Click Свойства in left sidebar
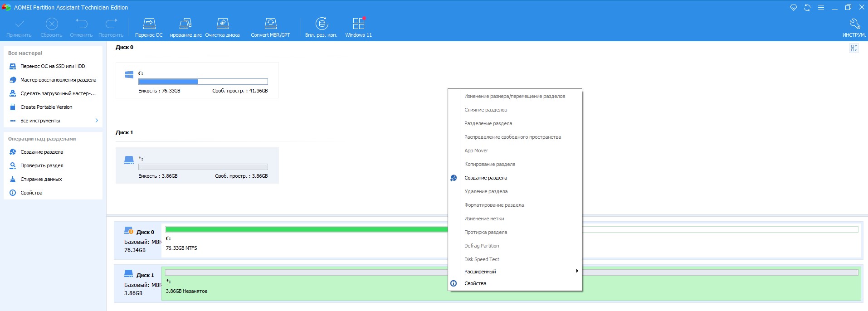 point(31,193)
